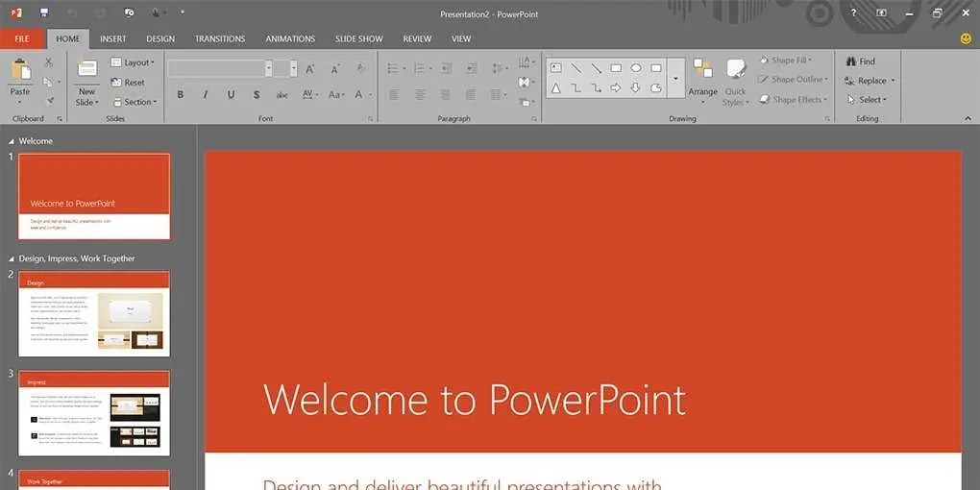Image resolution: width=980 pixels, height=490 pixels.
Task: Open the font size dropdown arrow
Action: pos(294,69)
